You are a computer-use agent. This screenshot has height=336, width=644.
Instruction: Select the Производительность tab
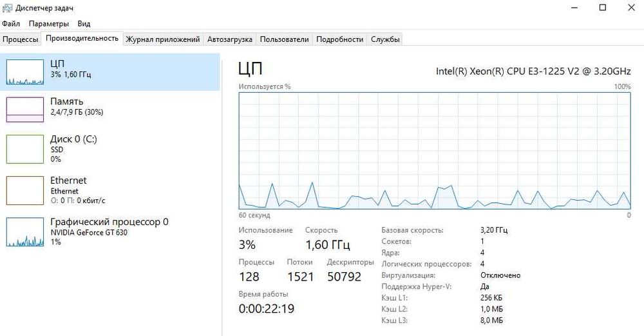coord(82,38)
